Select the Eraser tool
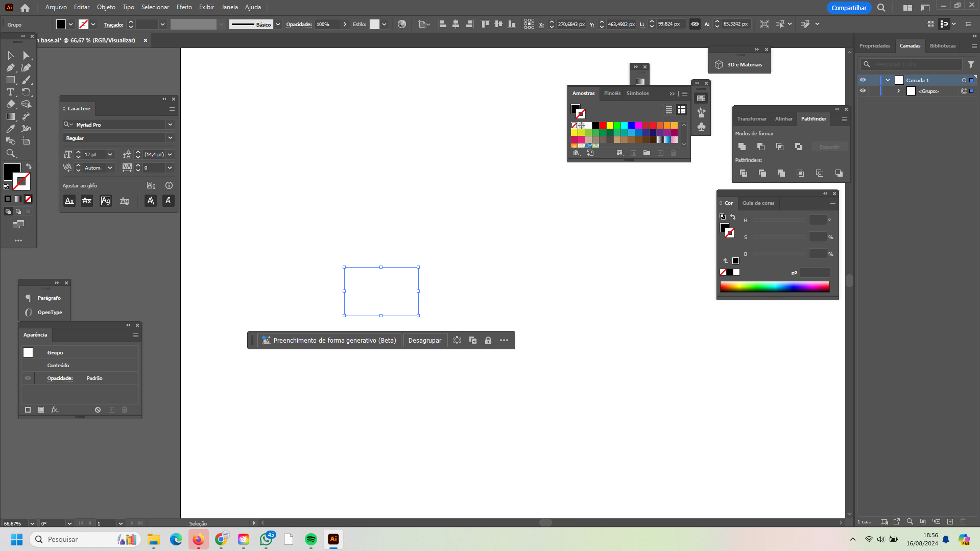980x551 pixels. click(x=11, y=104)
